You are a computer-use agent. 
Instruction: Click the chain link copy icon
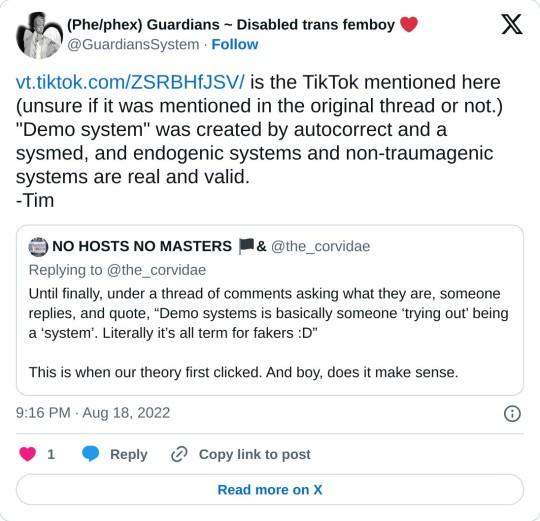pos(179,454)
